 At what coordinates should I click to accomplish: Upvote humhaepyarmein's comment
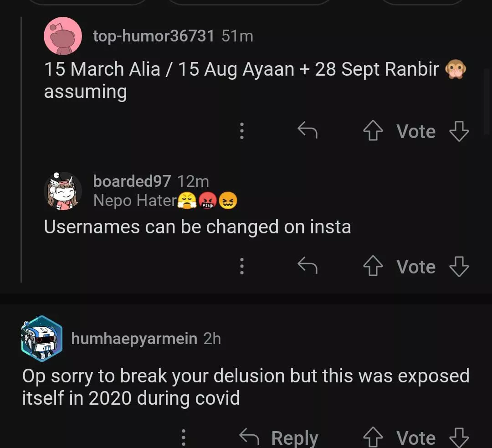373,438
